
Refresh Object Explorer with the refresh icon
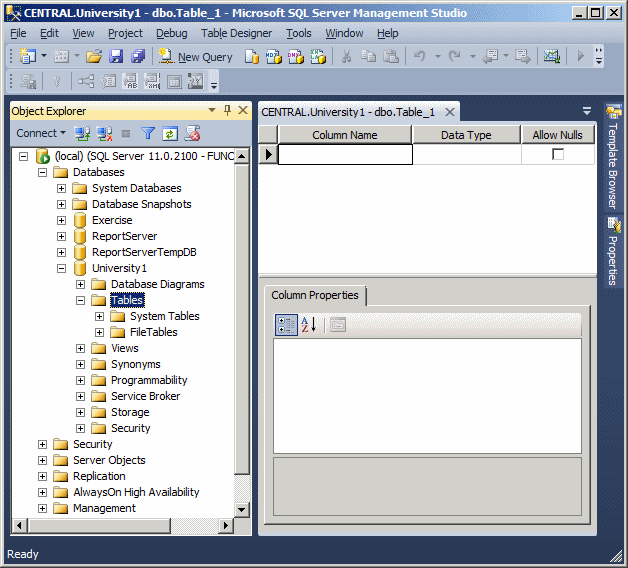pyautogui.click(x=170, y=133)
